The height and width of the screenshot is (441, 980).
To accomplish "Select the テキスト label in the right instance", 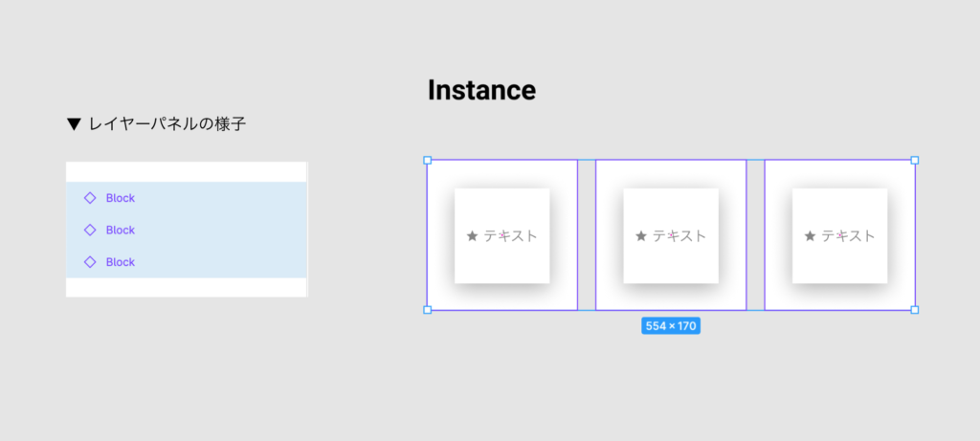I will tap(848, 236).
